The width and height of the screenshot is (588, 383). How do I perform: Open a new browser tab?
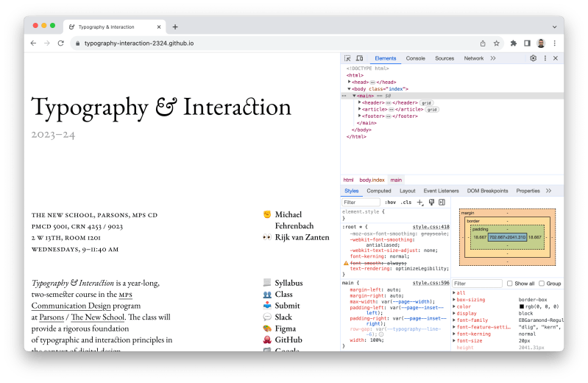click(x=175, y=27)
